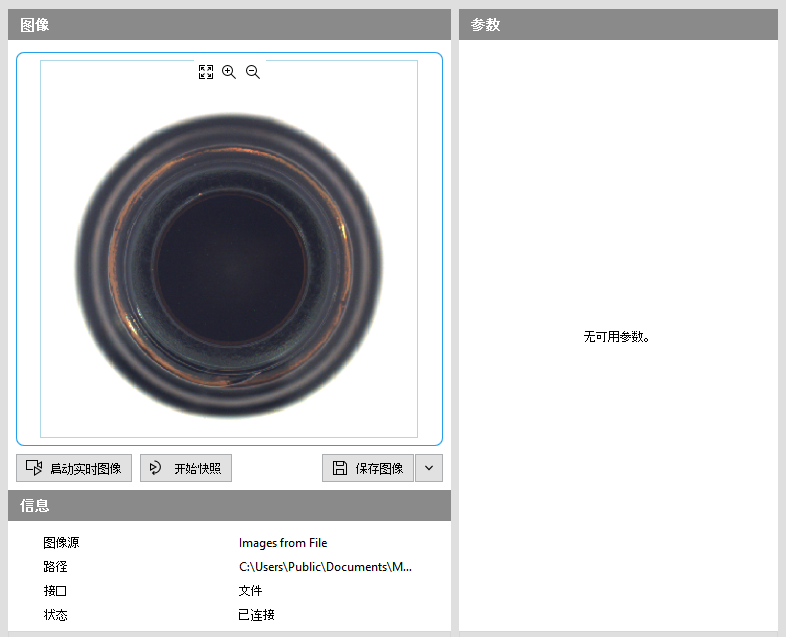This screenshot has height=637, width=786.
Task: Click the 无可用参数 message text
Action: click(618, 337)
